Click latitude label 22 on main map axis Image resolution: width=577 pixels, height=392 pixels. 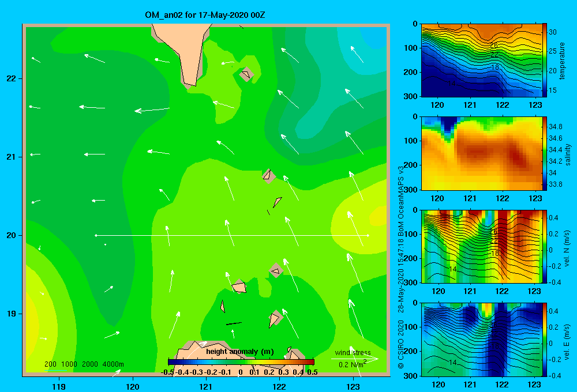(x=12, y=78)
